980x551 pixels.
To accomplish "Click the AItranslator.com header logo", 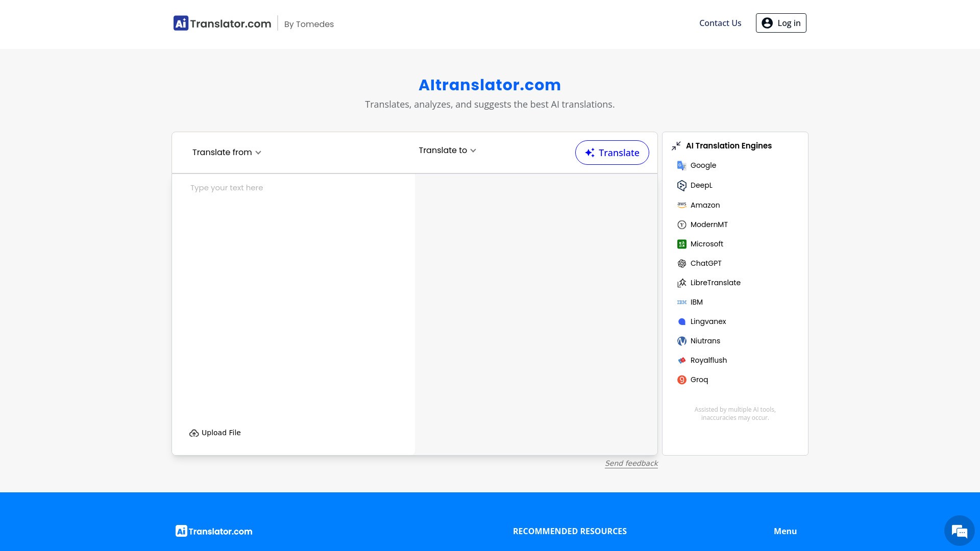I will [x=223, y=23].
